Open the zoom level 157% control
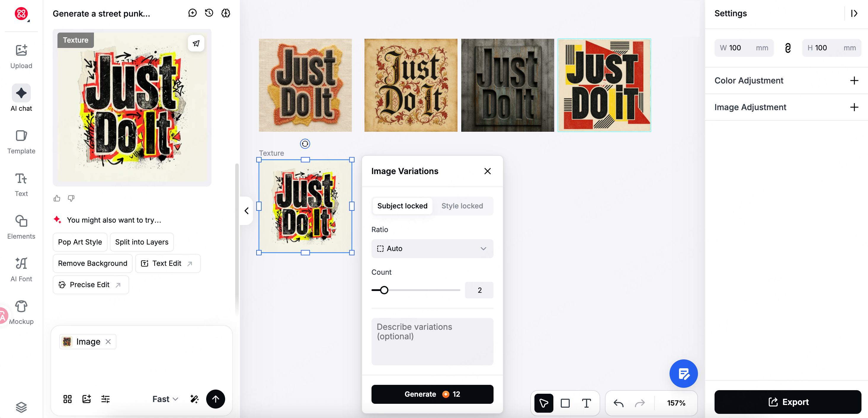868x418 pixels. [x=676, y=403]
